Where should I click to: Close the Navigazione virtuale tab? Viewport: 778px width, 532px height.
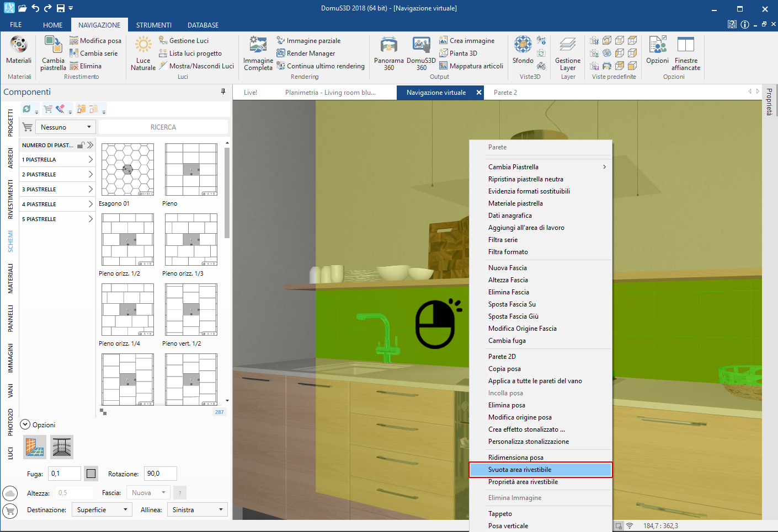479,93
